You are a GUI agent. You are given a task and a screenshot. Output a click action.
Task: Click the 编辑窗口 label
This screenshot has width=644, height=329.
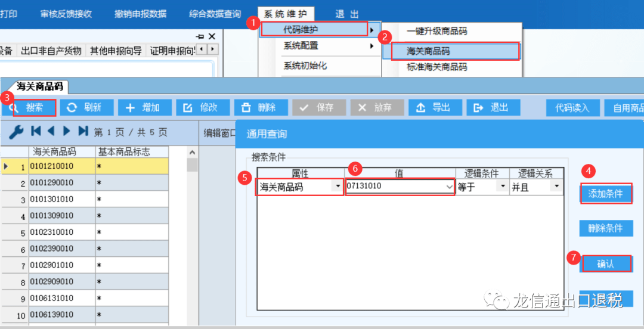tap(219, 133)
